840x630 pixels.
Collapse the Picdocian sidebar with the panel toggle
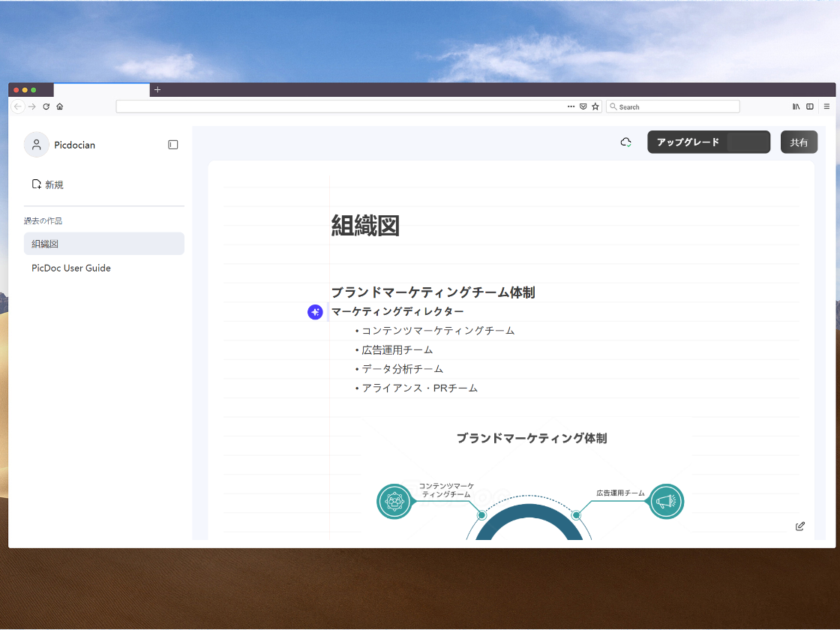[173, 144]
